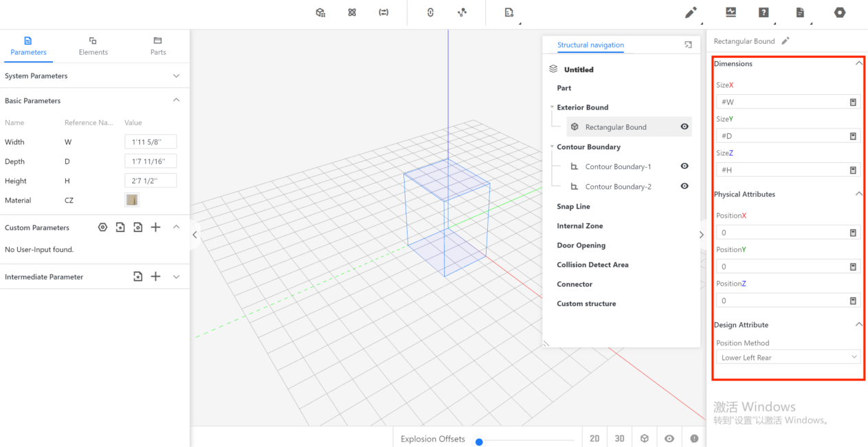The width and height of the screenshot is (868, 447).
Task: Click the calculator icon in SizeX field
Action: (853, 102)
